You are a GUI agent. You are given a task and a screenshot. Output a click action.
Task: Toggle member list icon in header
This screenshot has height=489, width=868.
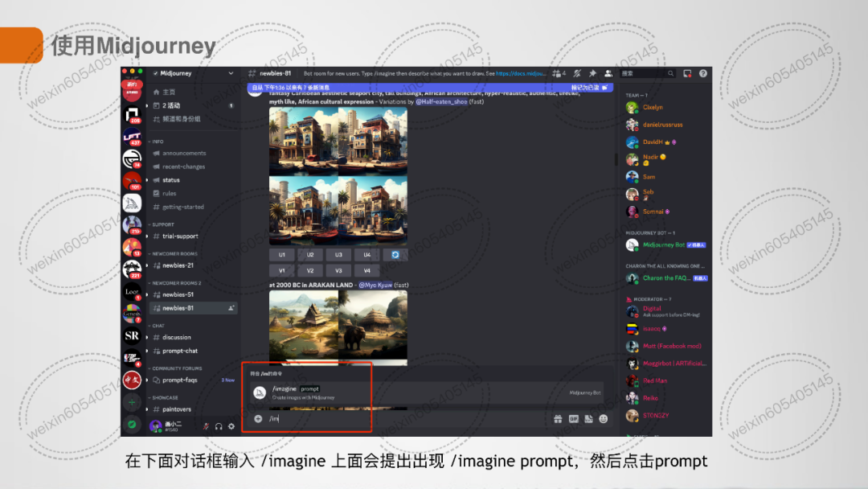pos(608,73)
